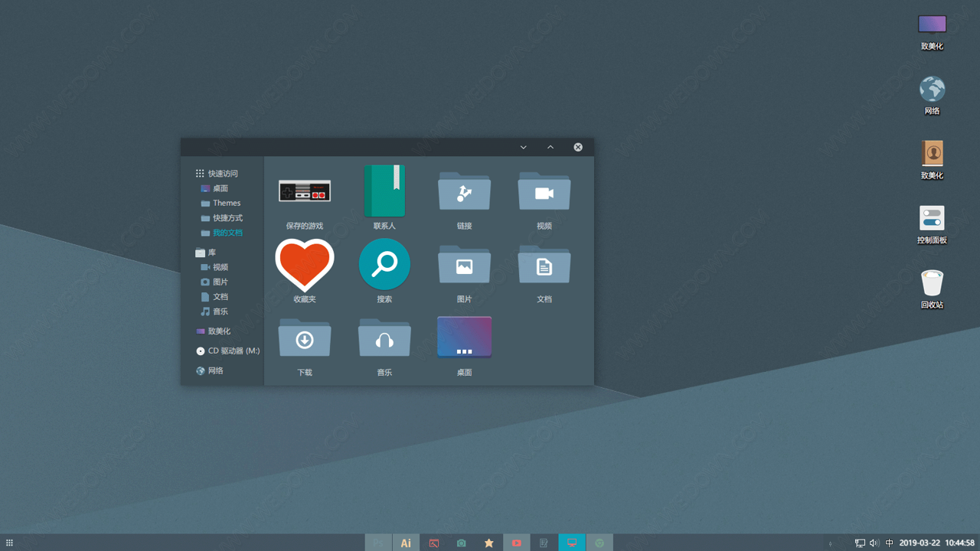The image size is (980, 551).
Task: Open the 图片 folder in the file pane
Action: [x=464, y=265]
